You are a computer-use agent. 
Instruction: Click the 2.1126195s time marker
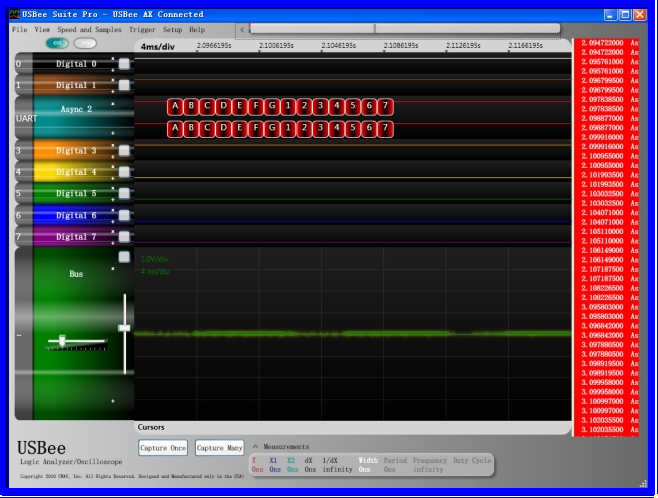point(463,45)
